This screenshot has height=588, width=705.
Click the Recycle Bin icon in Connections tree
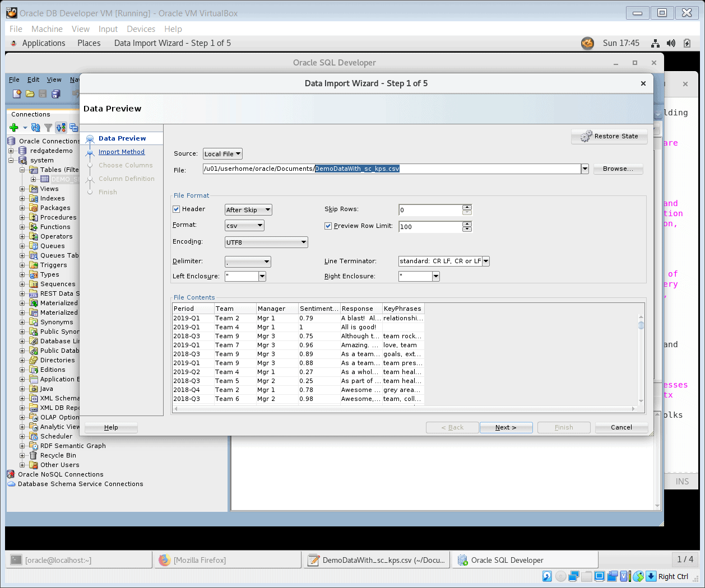pos(33,455)
